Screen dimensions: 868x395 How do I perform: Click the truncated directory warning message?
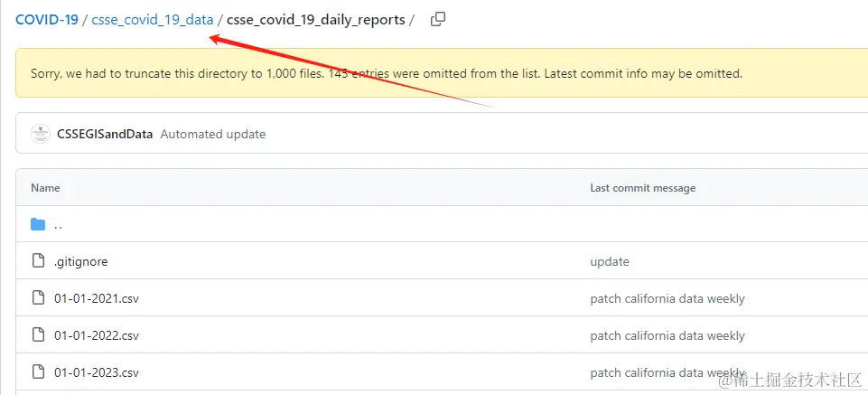387,73
